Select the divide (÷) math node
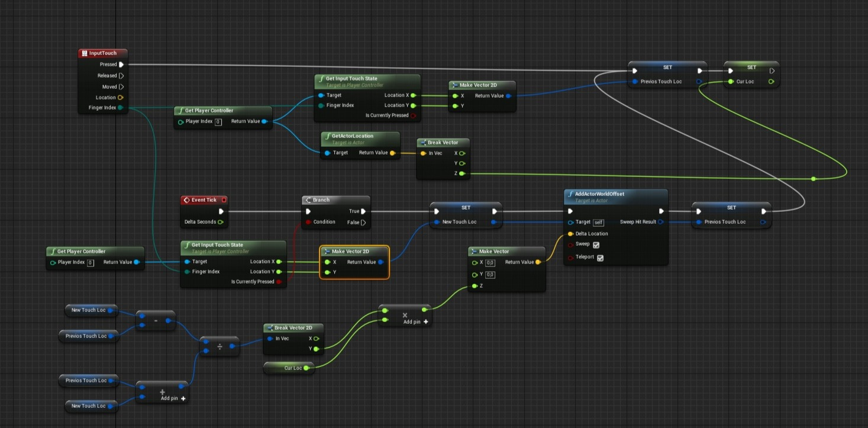This screenshot has height=428, width=868. pos(220,346)
